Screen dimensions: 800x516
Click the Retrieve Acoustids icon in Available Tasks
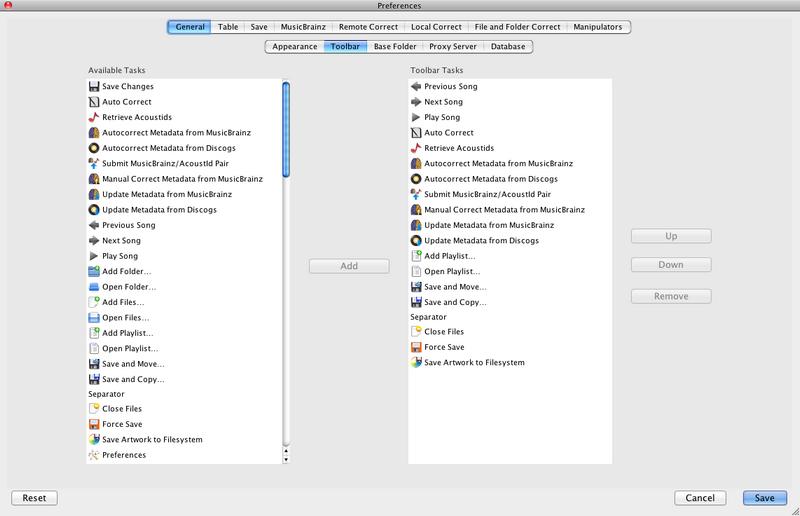[94, 117]
